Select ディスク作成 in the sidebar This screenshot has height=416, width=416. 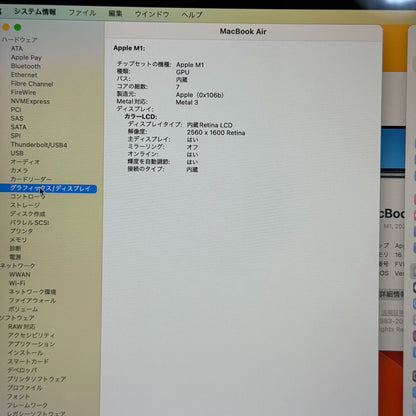[28, 214]
